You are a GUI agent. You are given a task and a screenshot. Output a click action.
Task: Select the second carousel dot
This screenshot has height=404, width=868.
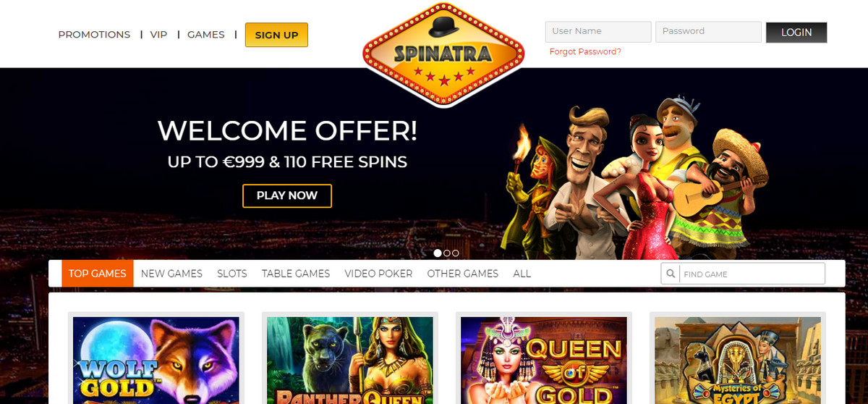446,253
